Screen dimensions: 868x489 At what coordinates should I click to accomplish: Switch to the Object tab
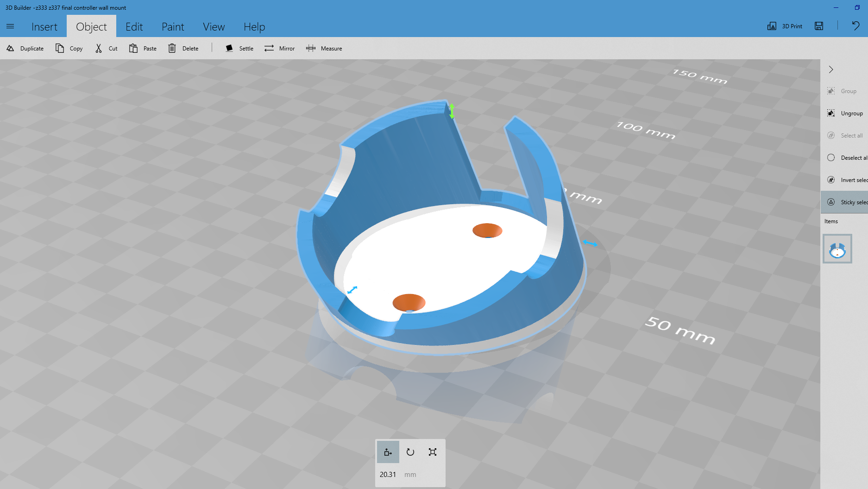(x=91, y=26)
